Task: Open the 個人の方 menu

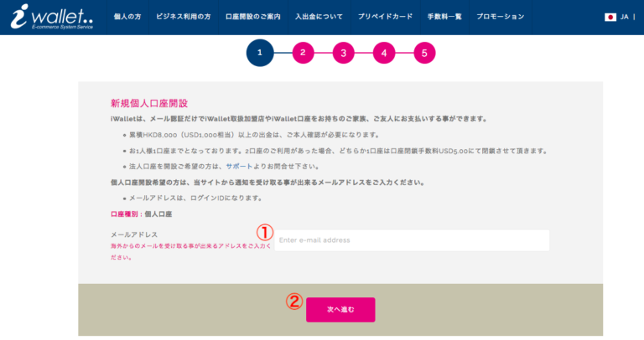Action: 127,17
